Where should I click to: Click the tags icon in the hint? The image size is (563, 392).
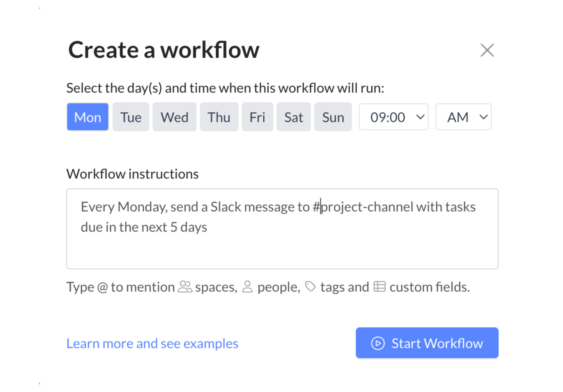pyautogui.click(x=310, y=286)
